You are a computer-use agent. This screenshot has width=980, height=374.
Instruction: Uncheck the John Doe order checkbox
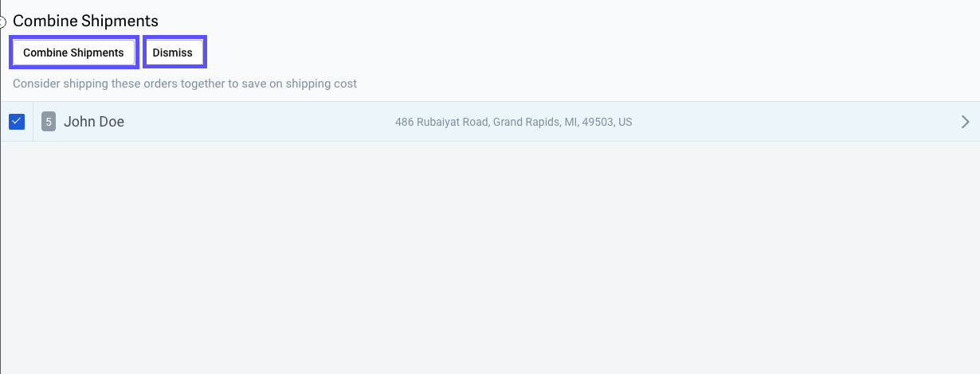click(16, 122)
